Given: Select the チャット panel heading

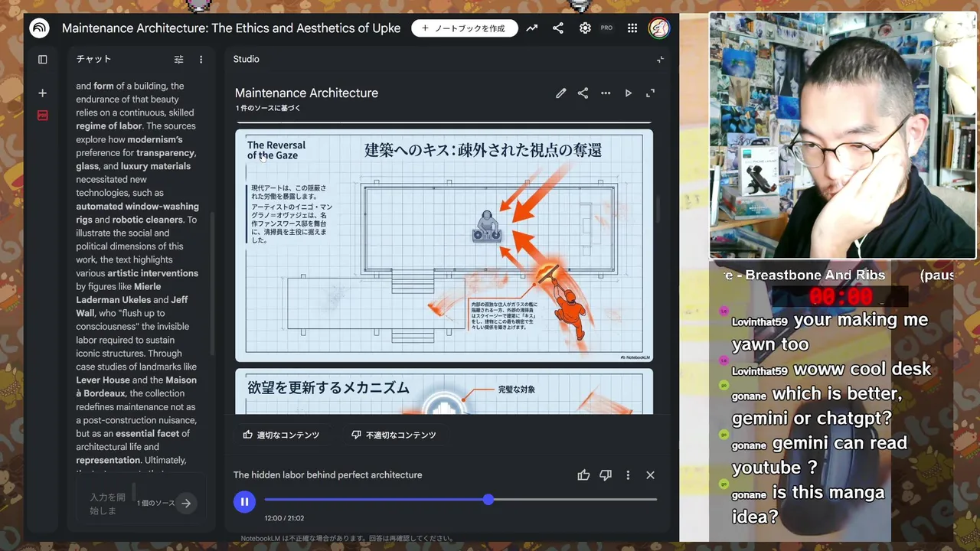Looking at the screenshot, I should (93, 59).
